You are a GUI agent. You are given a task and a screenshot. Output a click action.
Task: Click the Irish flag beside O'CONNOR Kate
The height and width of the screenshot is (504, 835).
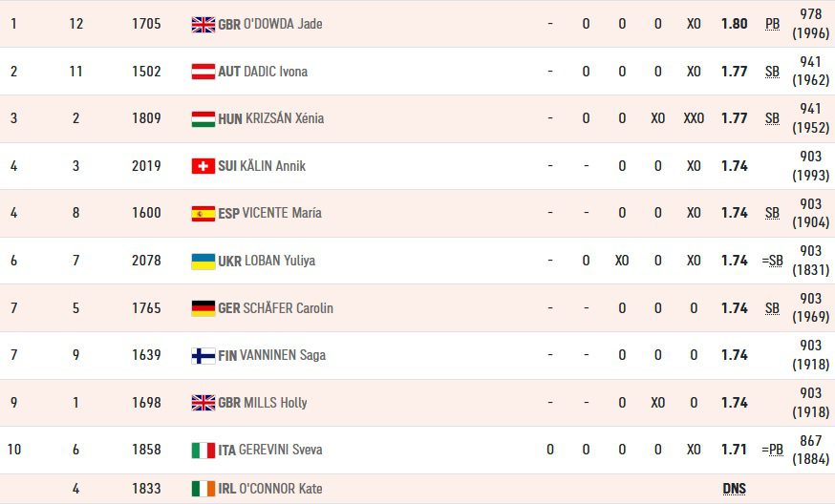click(203, 489)
